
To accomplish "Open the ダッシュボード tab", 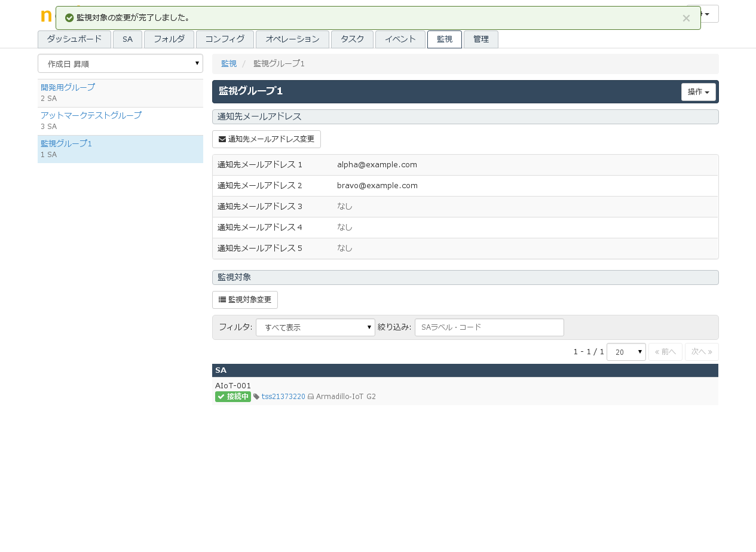I will pos(74,39).
